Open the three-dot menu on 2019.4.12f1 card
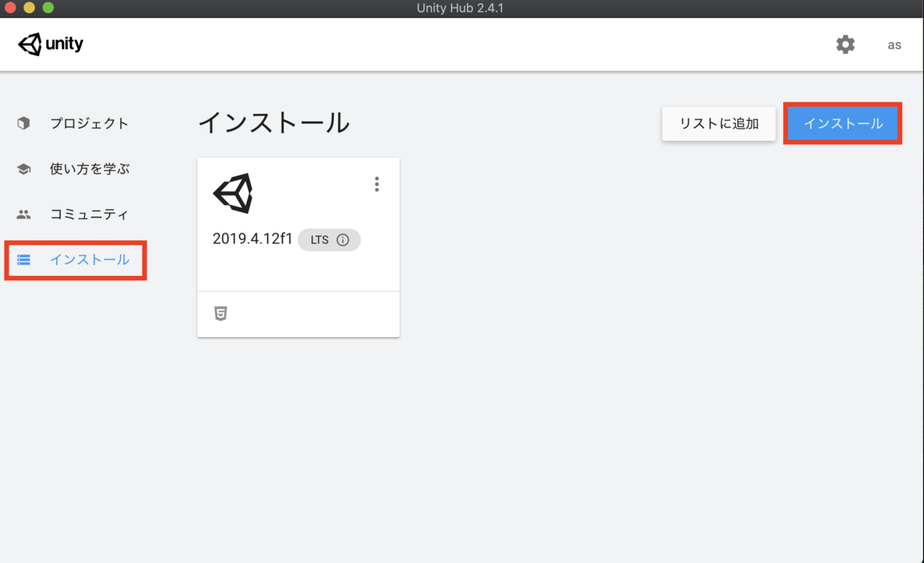 point(377,184)
